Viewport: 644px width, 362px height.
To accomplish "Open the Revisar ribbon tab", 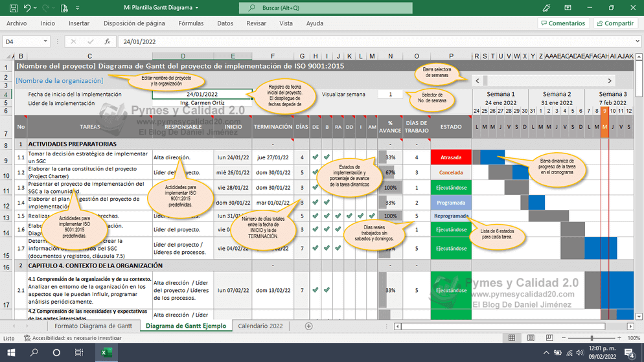I will 257,23.
